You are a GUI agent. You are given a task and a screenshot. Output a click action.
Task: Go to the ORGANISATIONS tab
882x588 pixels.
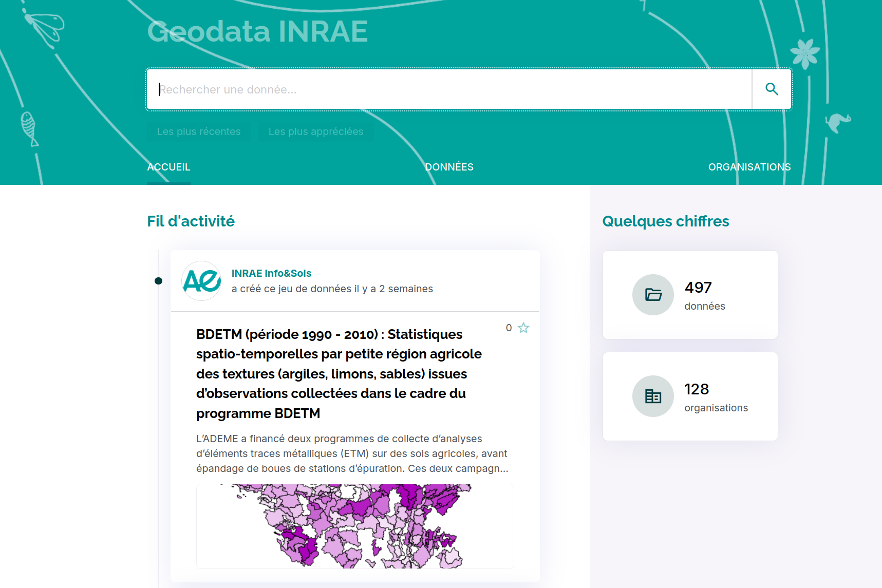(x=749, y=167)
